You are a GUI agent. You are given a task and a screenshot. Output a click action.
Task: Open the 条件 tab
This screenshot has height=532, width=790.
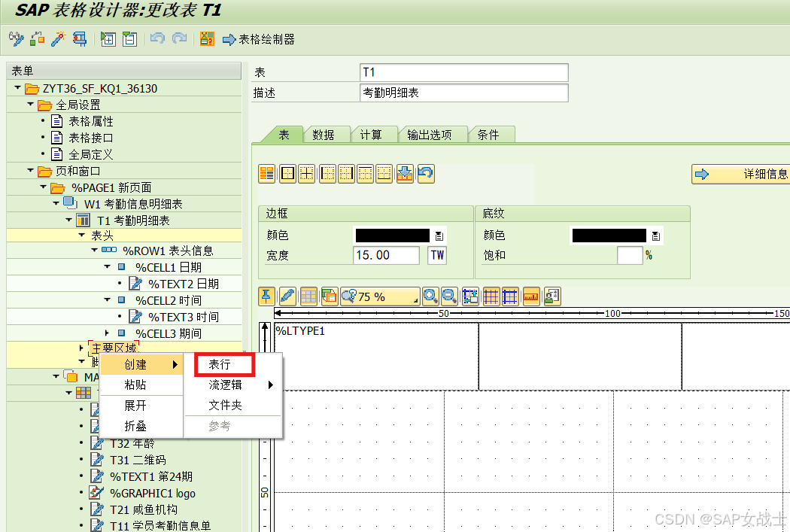pos(488,135)
